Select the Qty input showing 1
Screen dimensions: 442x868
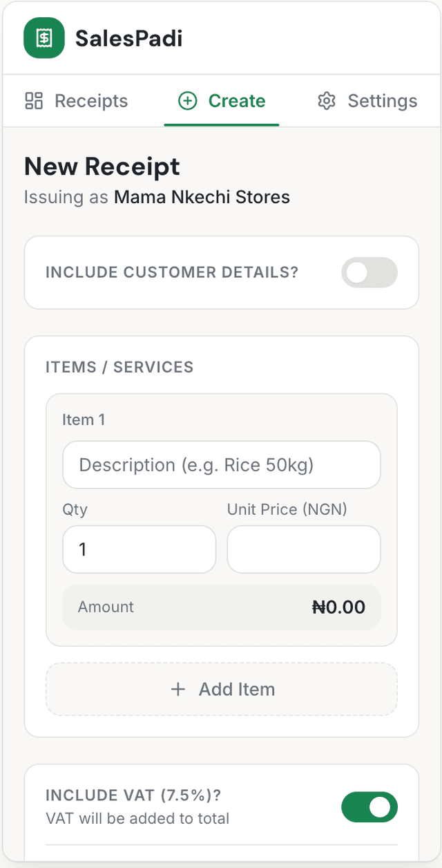click(x=139, y=549)
